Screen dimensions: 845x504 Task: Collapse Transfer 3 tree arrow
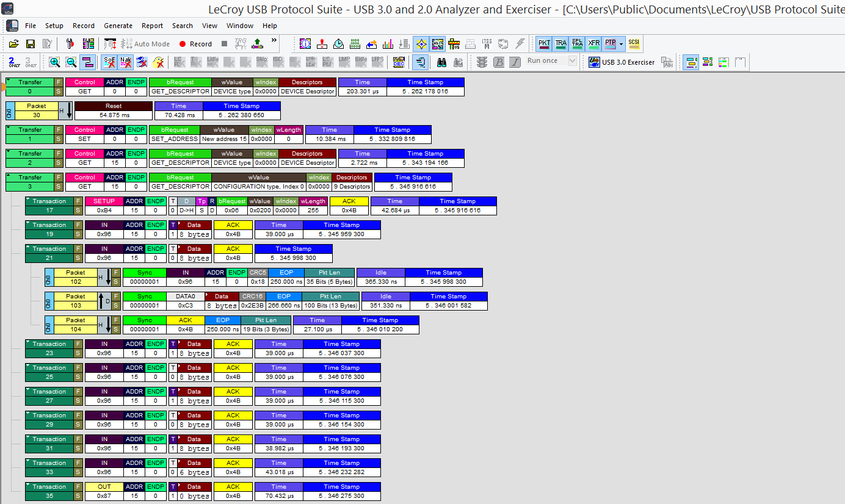9,176
